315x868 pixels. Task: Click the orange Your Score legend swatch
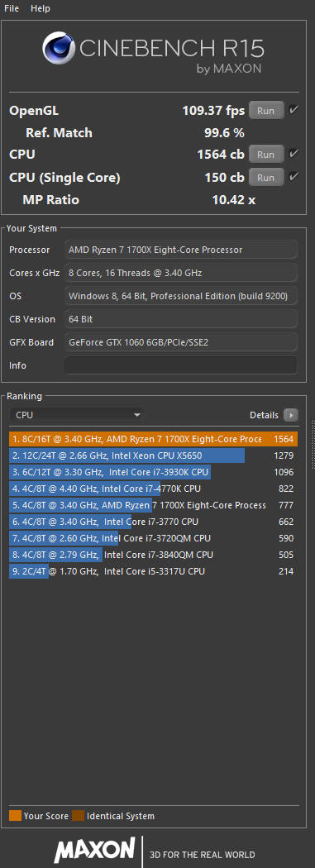pyautogui.click(x=15, y=816)
